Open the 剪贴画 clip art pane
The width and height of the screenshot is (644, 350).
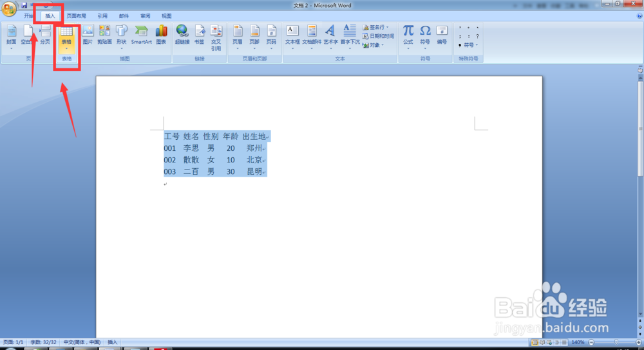104,35
